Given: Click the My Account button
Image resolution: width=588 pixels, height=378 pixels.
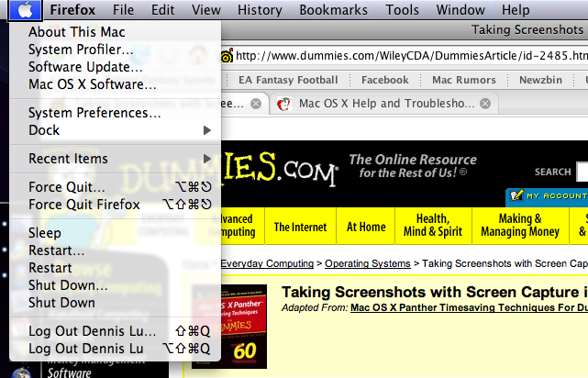Looking at the screenshot, I should 548,197.
